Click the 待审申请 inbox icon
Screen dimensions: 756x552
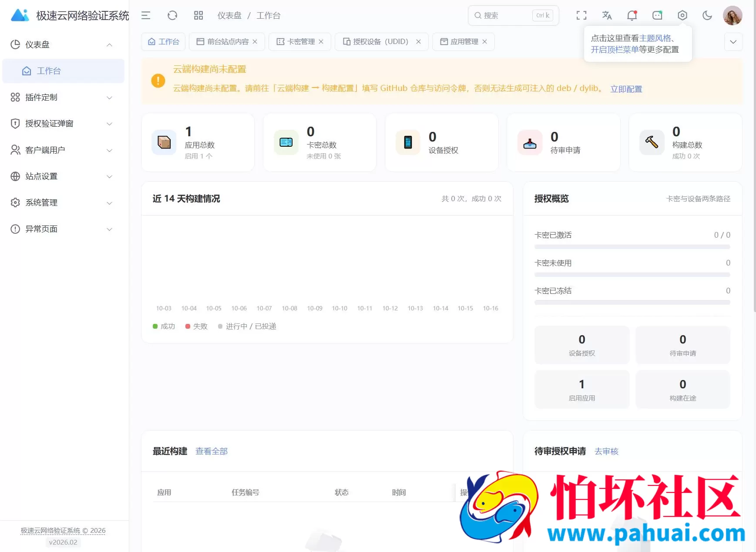point(530,142)
